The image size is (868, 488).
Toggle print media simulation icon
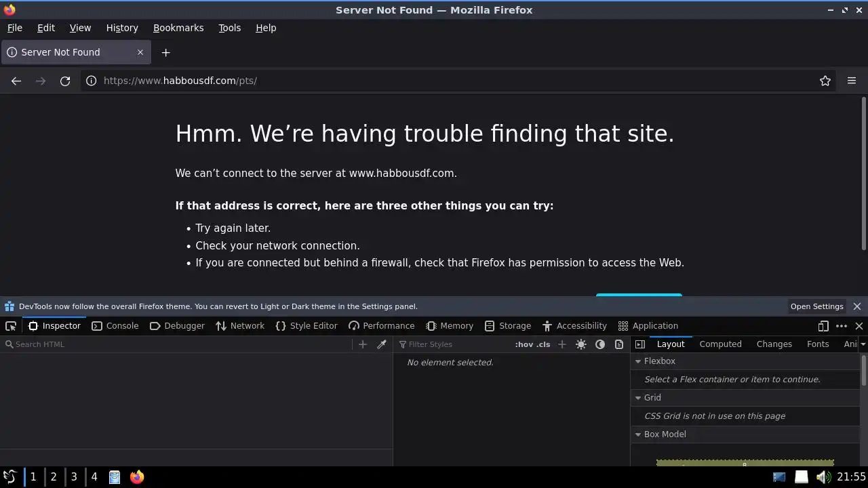pos(619,344)
